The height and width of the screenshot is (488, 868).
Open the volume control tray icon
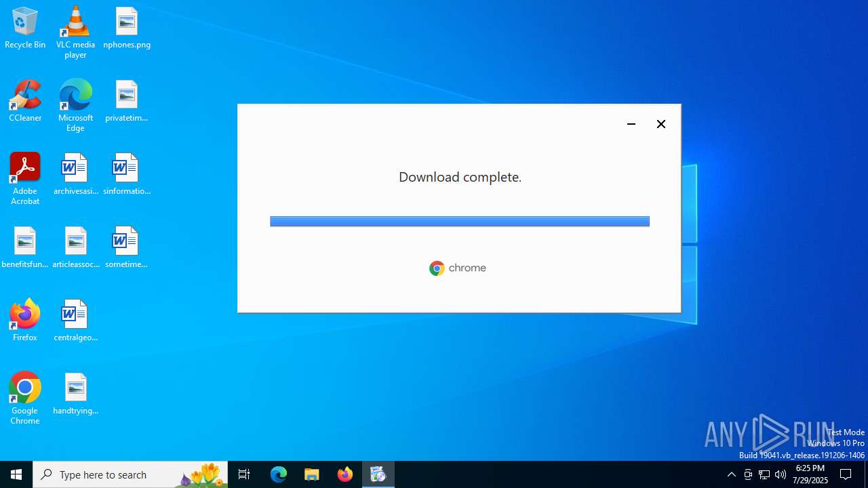[x=781, y=474]
